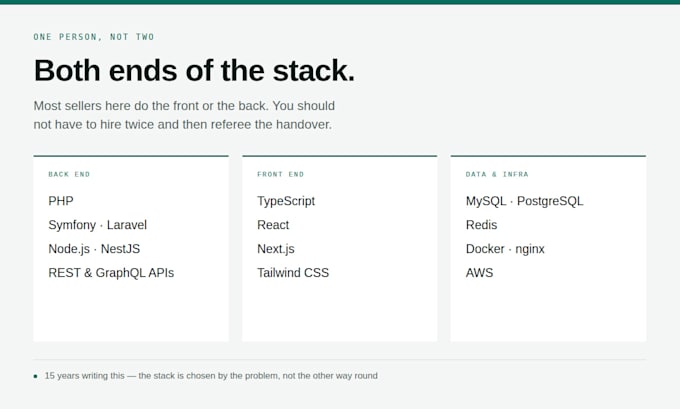
Task: Select the 'Redis' list item
Action: (x=481, y=225)
